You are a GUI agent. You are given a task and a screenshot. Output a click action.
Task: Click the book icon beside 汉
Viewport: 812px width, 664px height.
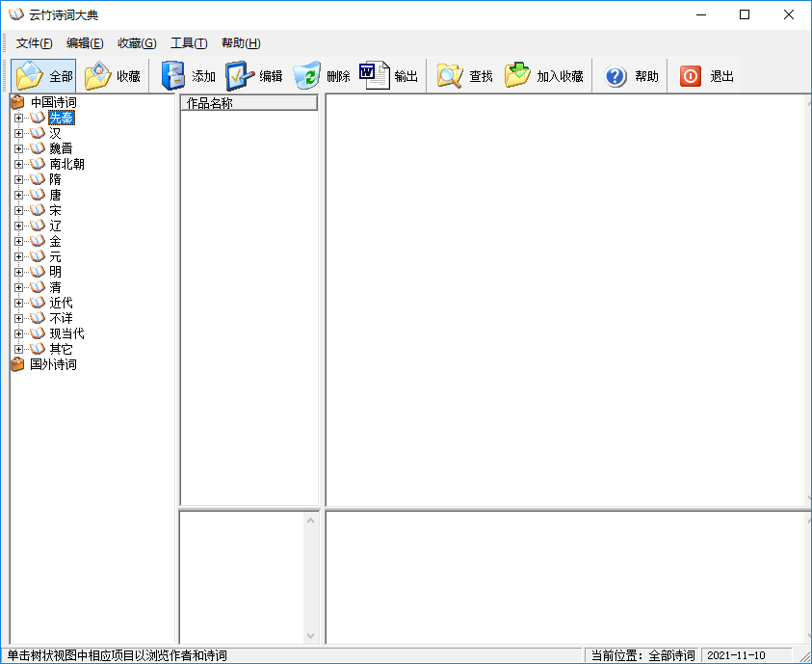(38, 133)
